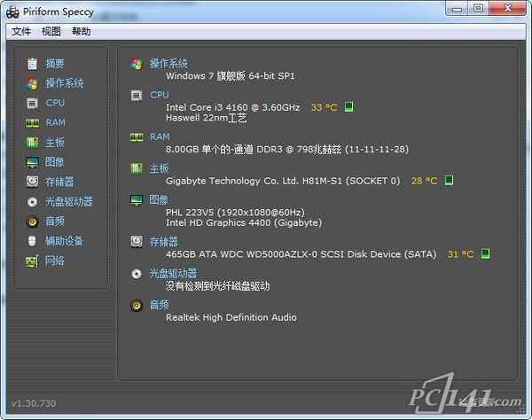Click the 存储器 drive icon in summary panel
Viewport: 532px width, 420px height.
pos(137,242)
